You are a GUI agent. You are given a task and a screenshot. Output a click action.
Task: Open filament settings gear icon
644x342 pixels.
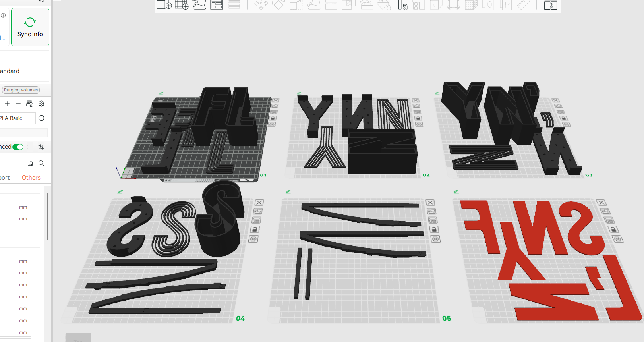pos(41,104)
